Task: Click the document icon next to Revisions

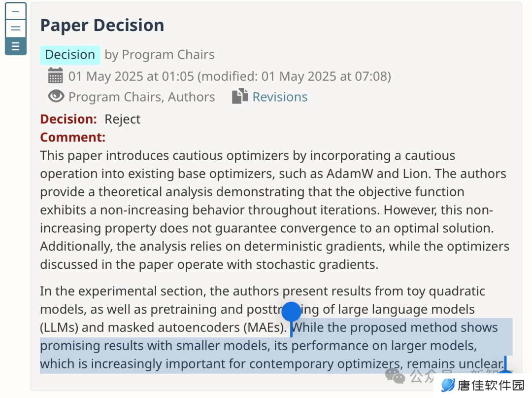Action: pyautogui.click(x=240, y=96)
